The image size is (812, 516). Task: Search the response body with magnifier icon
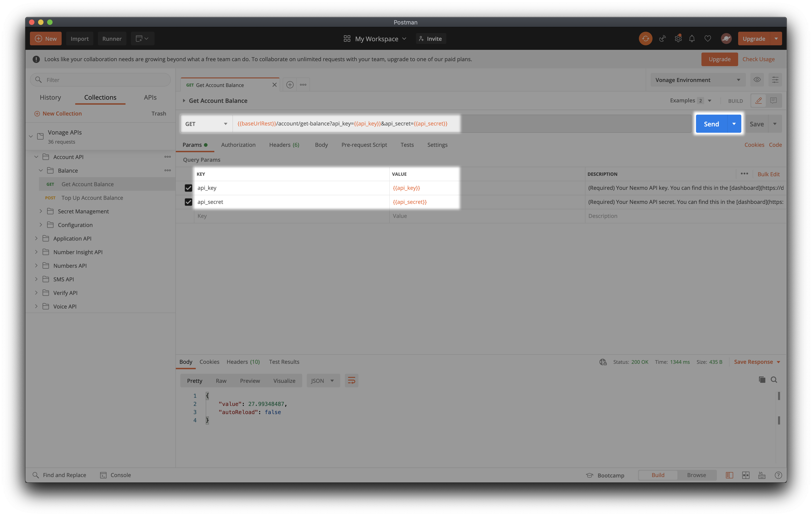(x=774, y=379)
